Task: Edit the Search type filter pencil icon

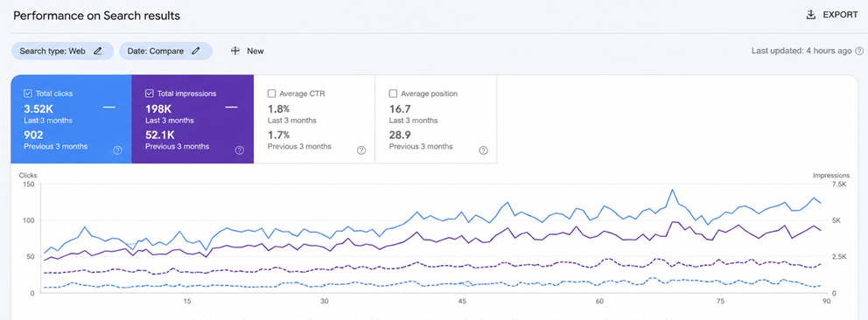Action: coord(98,51)
